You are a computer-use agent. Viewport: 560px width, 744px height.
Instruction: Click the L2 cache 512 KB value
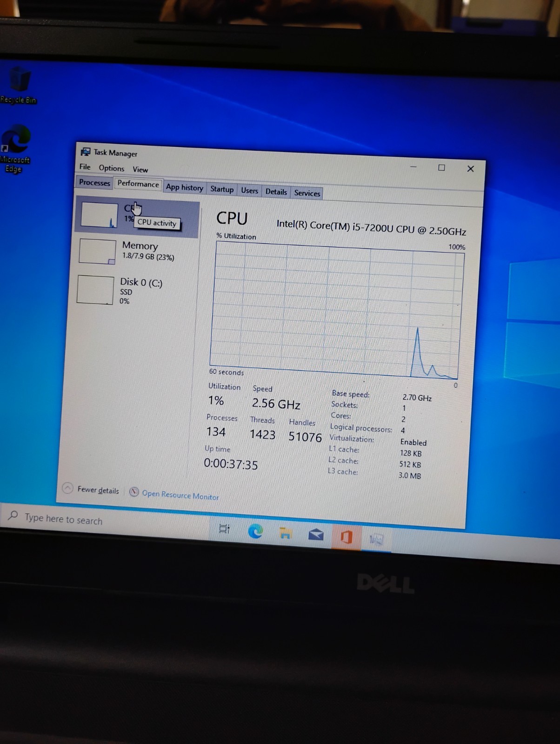[x=410, y=464]
